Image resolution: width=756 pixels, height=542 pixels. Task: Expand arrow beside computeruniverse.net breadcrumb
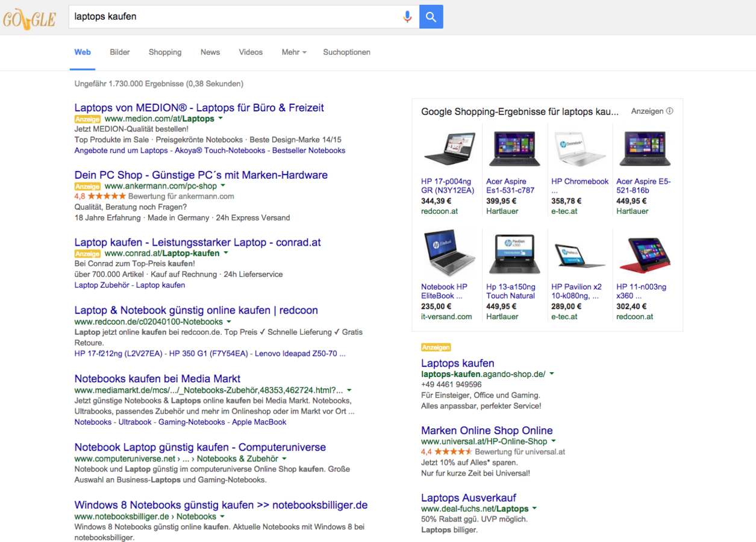tap(284, 459)
